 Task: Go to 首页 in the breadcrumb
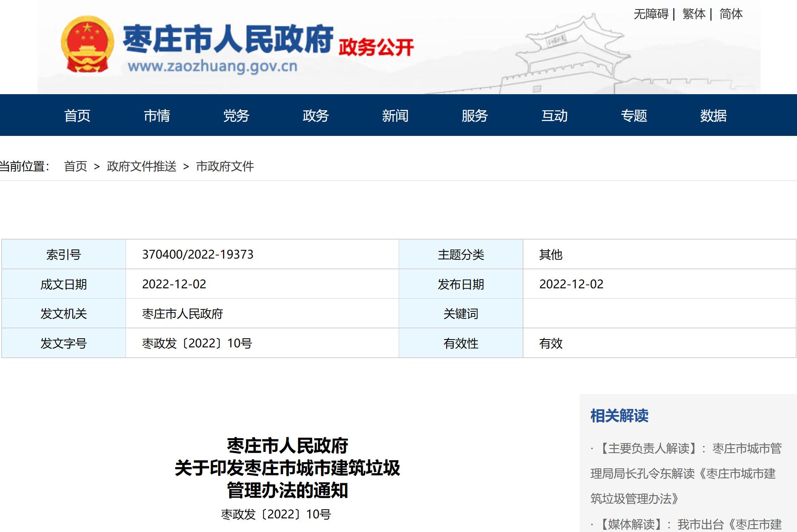coord(76,166)
